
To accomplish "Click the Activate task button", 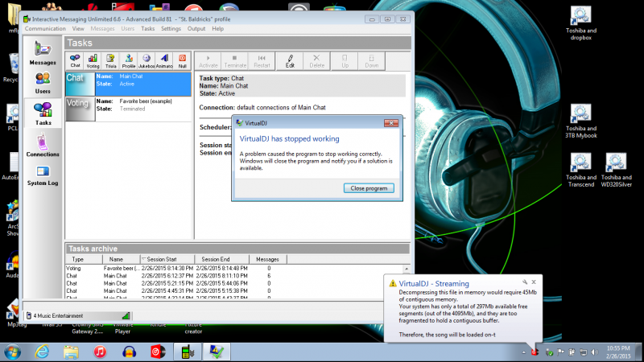I will pyautogui.click(x=208, y=61).
